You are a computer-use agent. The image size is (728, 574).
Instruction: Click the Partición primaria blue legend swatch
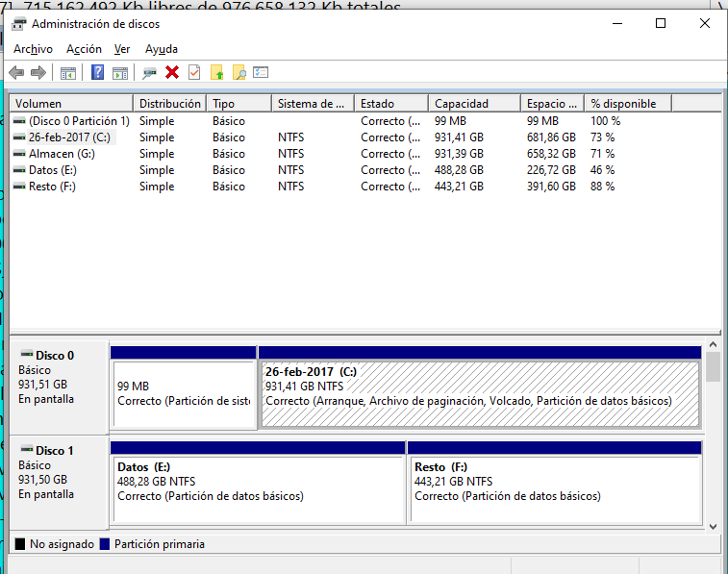coord(104,544)
